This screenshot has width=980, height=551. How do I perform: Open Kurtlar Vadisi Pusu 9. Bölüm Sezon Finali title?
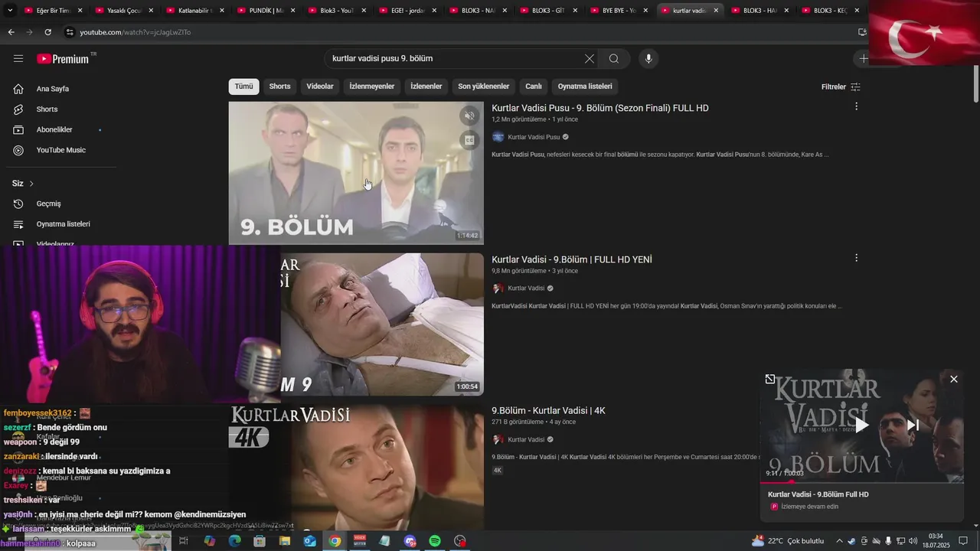tap(599, 108)
